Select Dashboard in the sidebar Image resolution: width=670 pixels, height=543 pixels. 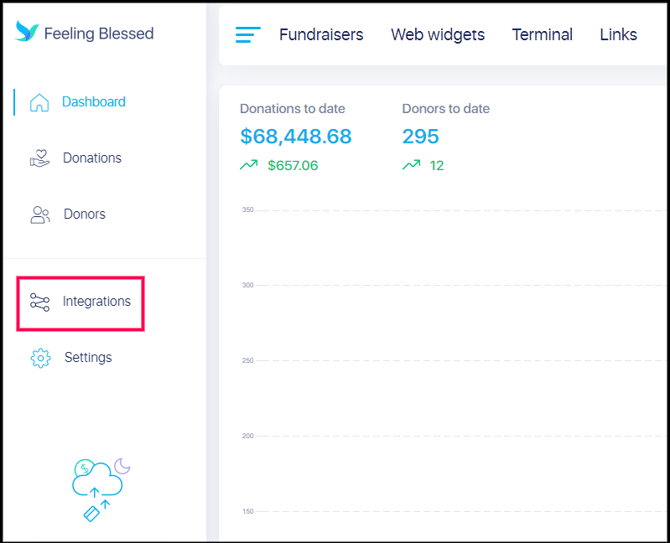tap(94, 102)
